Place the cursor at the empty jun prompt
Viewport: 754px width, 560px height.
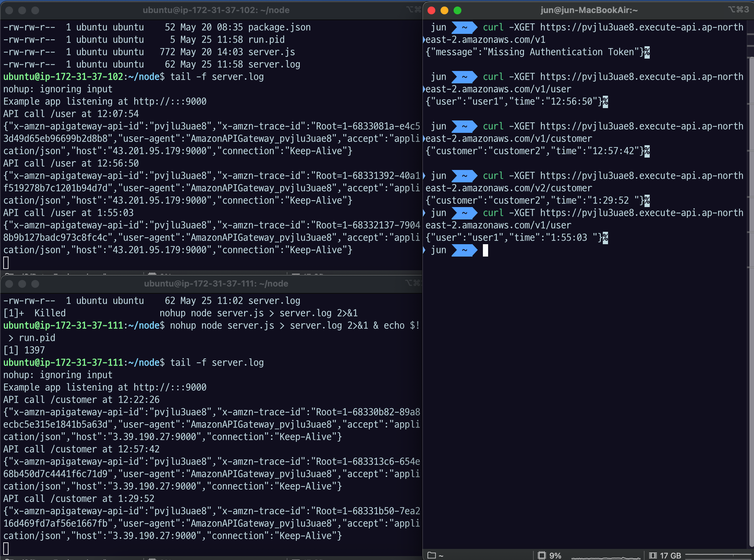(x=486, y=250)
